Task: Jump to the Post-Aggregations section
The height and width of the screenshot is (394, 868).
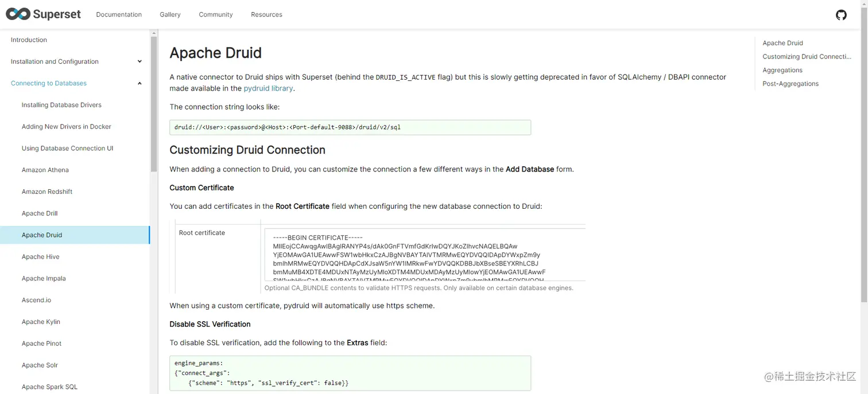Action: click(x=790, y=84)
